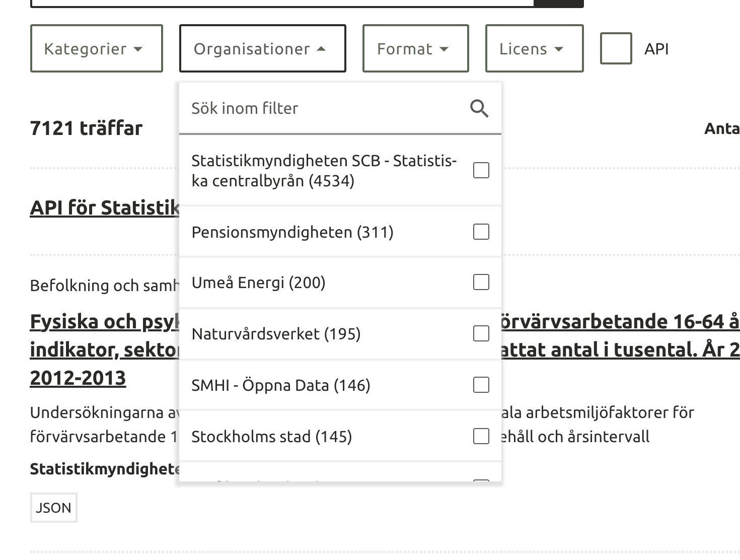The height and width of the screenshot is (560, 740).
Task: Check Statistikmyndigheten SCB organisation checkbox
Action: click(x=481, y=170)
